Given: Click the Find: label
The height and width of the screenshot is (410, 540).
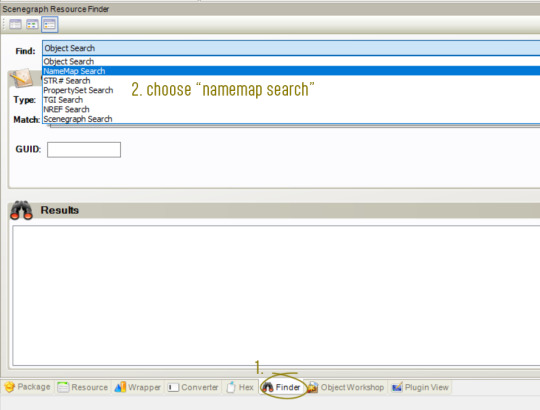Looking at the screenshot, I should click(x=25, y=51).
